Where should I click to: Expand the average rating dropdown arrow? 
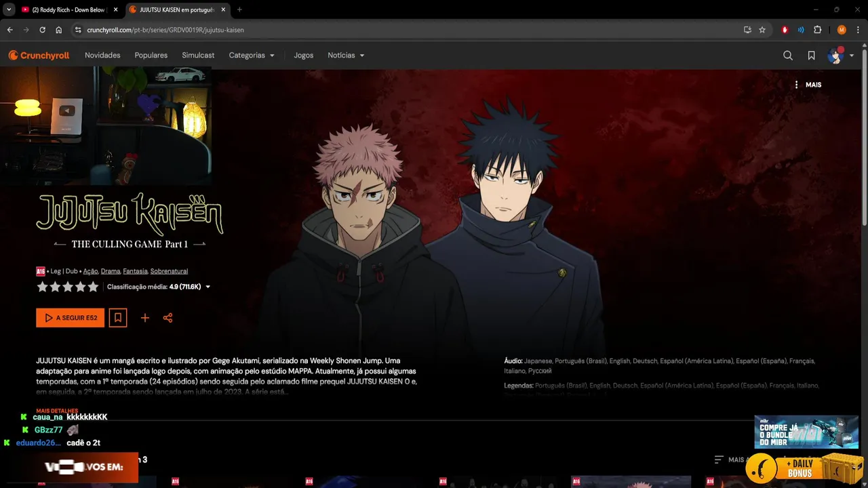[x=208, y=287]
